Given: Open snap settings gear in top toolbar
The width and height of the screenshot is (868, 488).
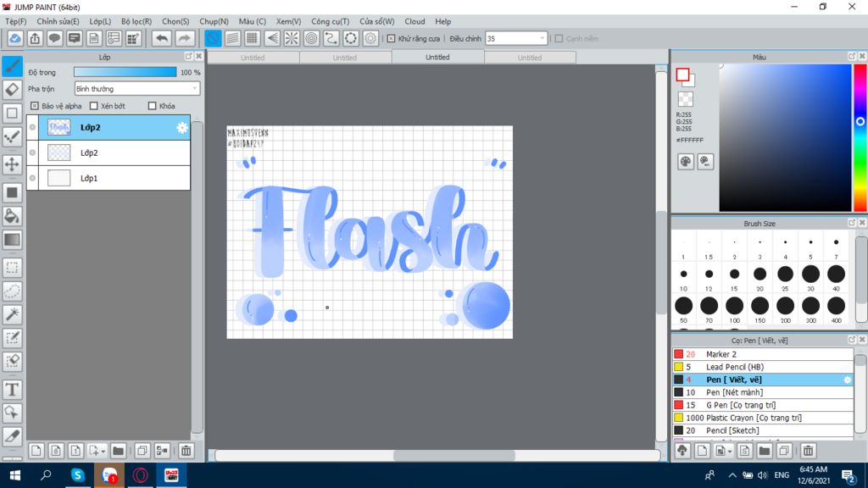Looking at the screenshot, I should click(370, 39).
